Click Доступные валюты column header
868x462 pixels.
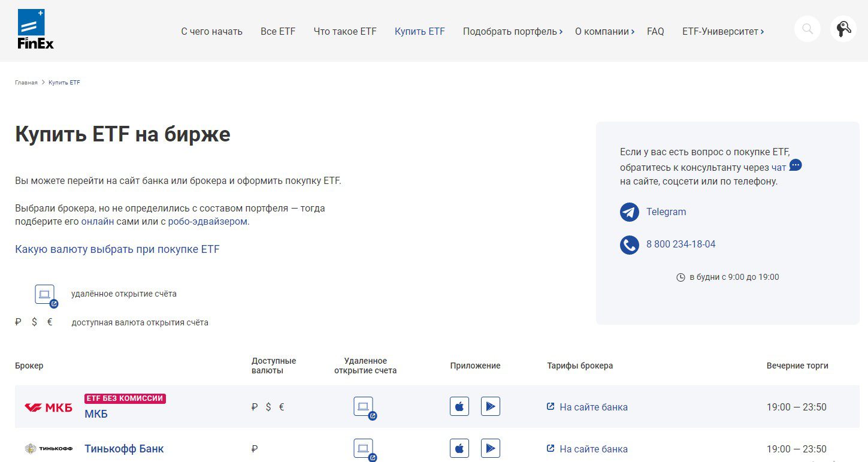click(x=274, y=366)
